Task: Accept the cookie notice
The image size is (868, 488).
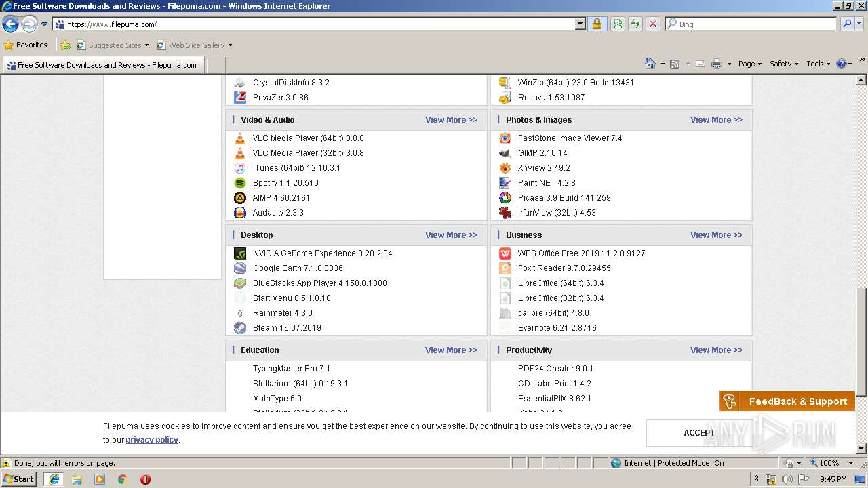Action: [699, 433]
